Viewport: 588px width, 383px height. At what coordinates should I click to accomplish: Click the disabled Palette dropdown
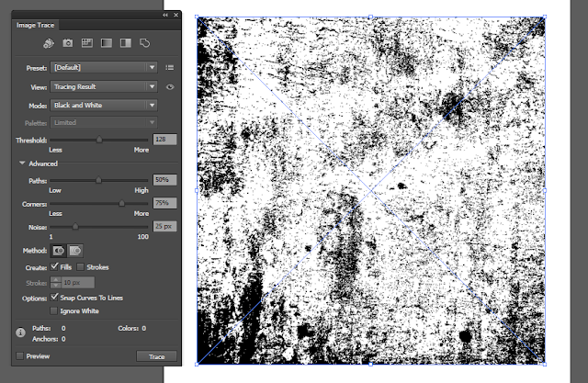(x=104, y=122)
